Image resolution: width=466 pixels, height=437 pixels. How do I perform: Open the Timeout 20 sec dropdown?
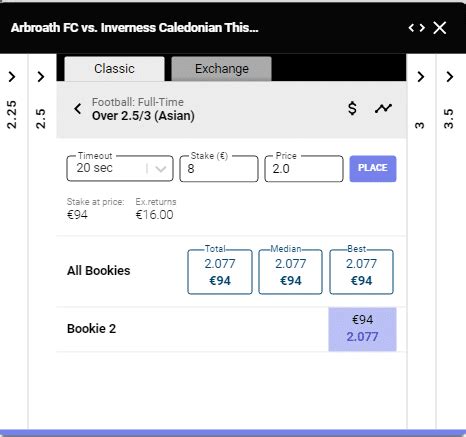click(x=120, y=168)
